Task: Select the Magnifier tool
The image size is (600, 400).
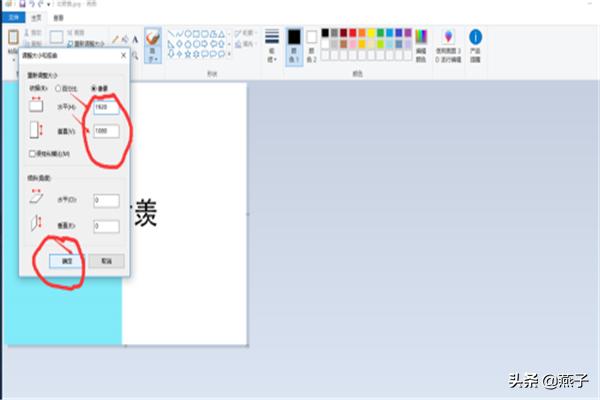Action: pyautogui.click(x=135, y=56)
